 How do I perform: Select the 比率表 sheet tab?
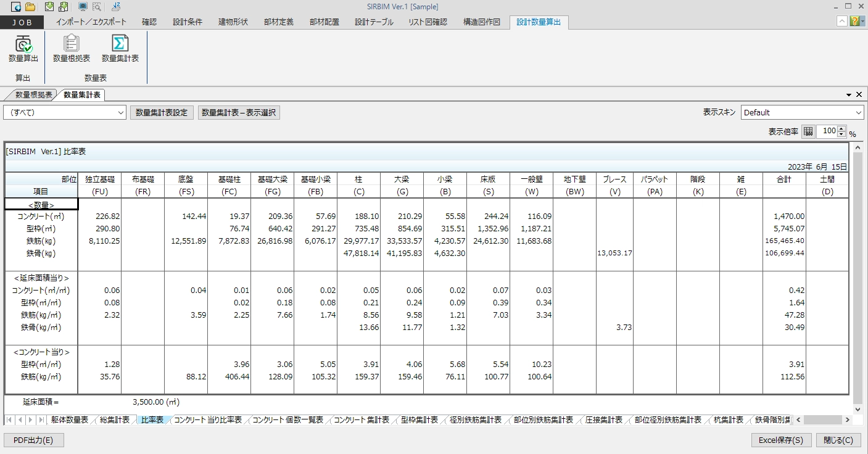pyautogui.click(x=152, y=420)
